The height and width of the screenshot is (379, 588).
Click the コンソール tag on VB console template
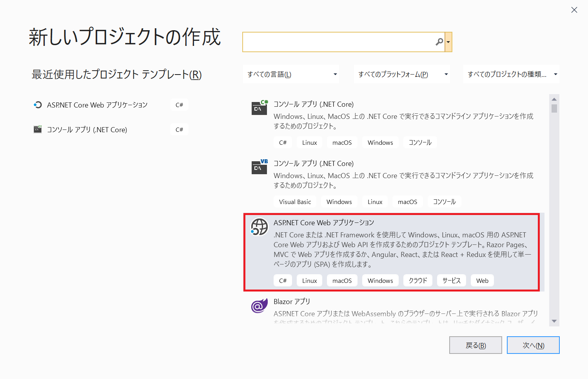pos(445,202)
